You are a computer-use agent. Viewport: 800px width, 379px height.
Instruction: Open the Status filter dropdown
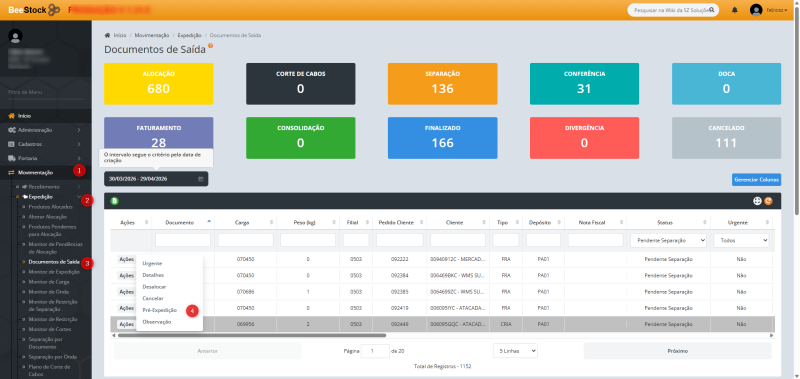pyautogui.click(x=668, y=240)
